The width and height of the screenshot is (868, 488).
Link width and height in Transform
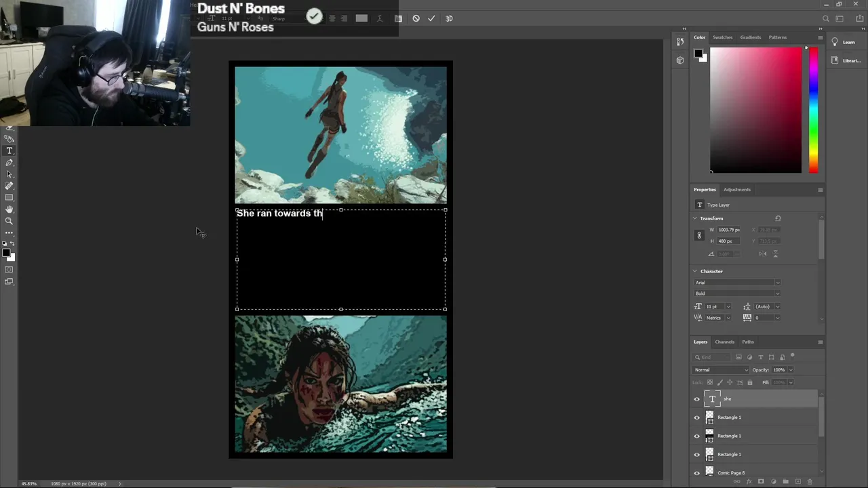(699, 235)
